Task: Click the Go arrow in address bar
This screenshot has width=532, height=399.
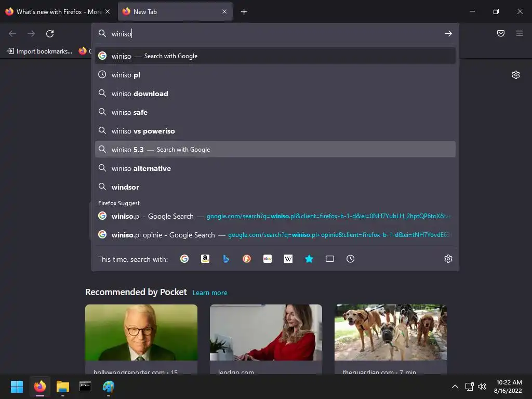Action: point(448,34)
